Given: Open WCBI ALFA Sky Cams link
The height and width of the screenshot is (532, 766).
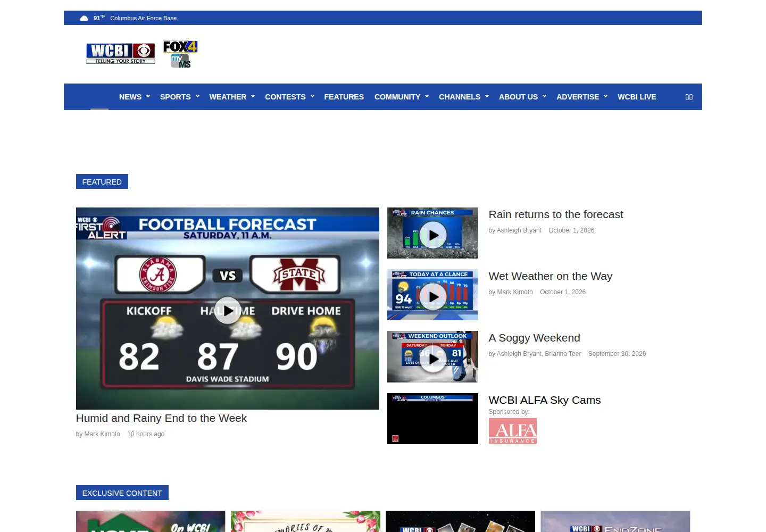Looking at the screenshot, I should tap(545, 400).
